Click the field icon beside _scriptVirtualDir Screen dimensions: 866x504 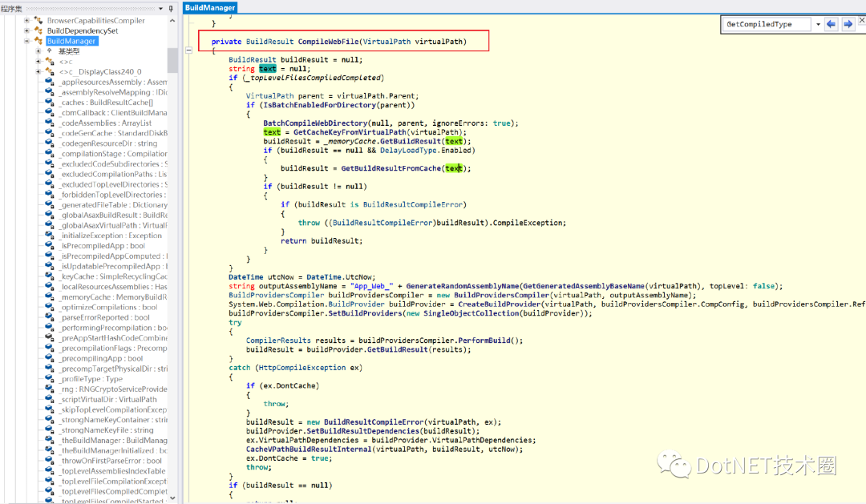(50, 399)
